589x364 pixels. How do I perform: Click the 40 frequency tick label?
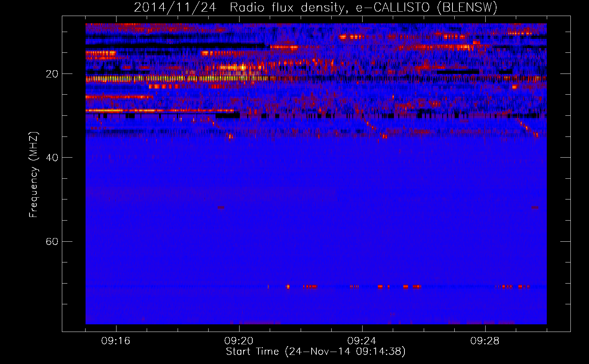52,158
